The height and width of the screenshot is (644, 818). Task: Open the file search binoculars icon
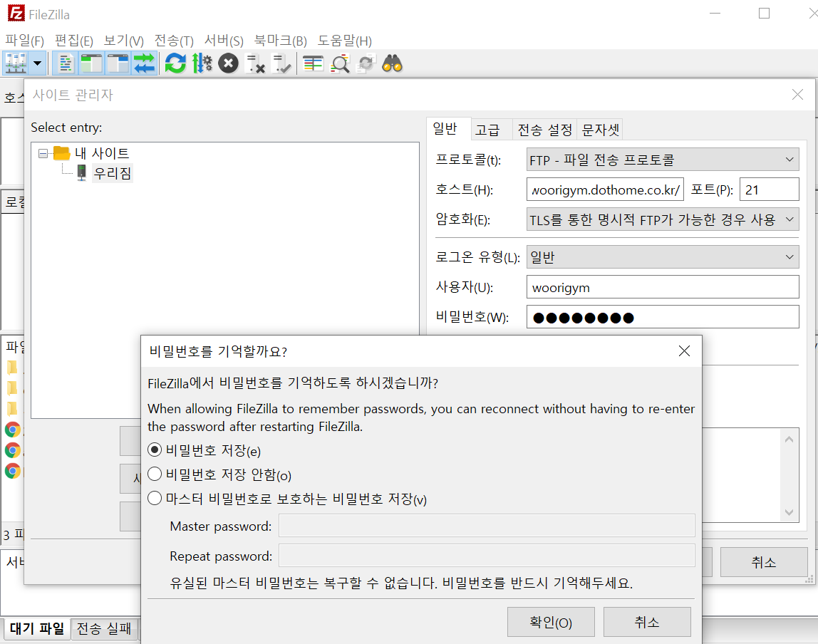point(393,63)
